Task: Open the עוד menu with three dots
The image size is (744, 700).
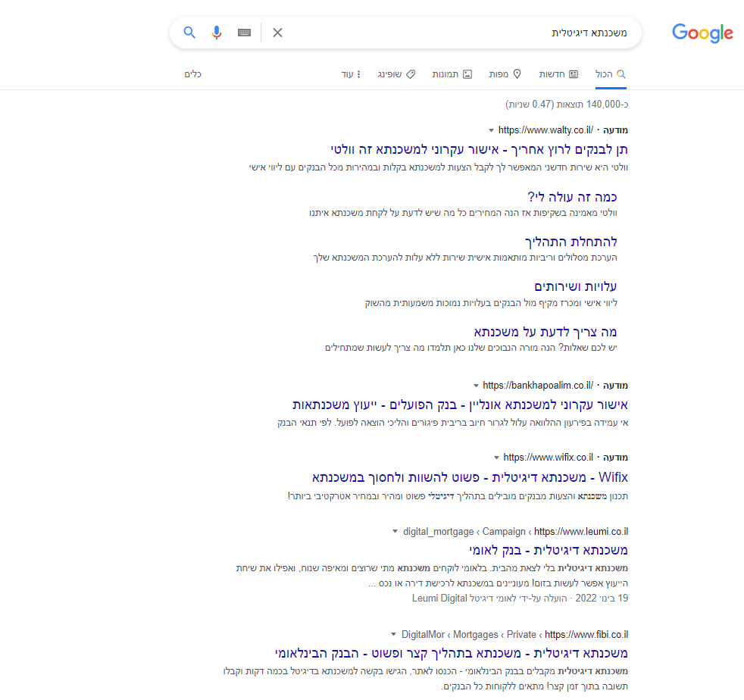Action: pos(351,74)
